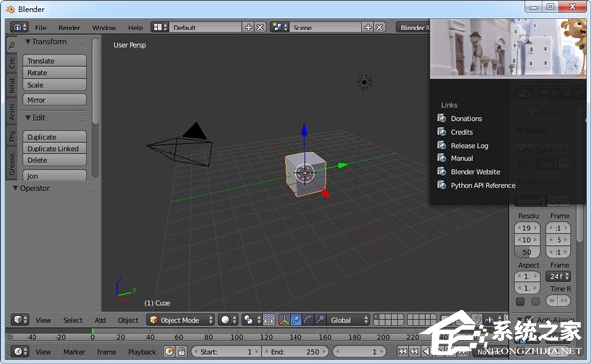Image resolution: width=591 pixels, height=364 pixels.
Task: Open the Scene name field
Action: pyautogui.click(x=325, y=28)
